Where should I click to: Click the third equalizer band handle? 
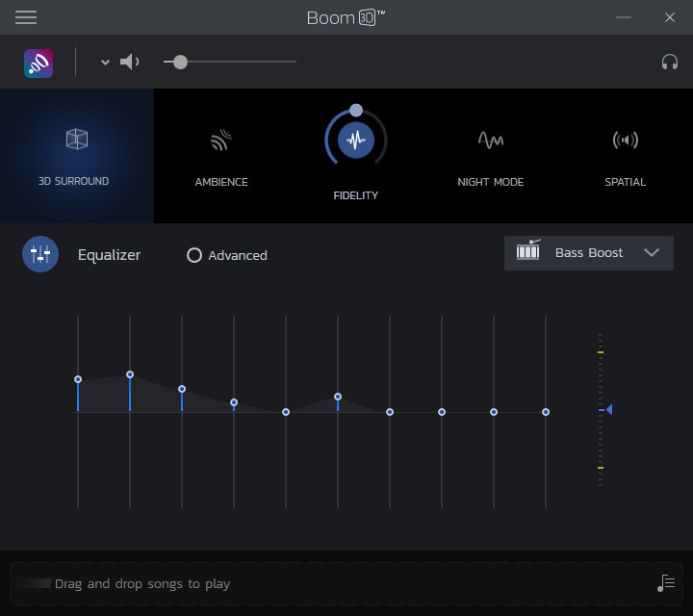(182, 389)
